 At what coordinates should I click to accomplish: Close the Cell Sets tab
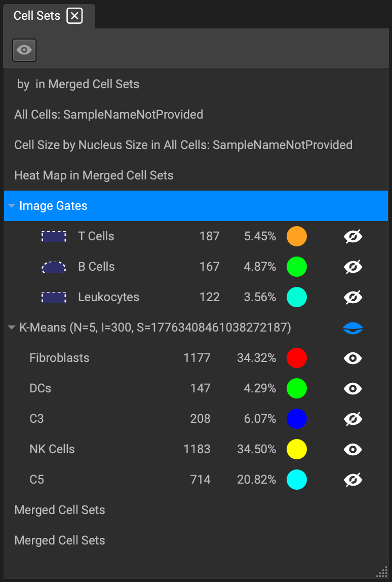74,16
